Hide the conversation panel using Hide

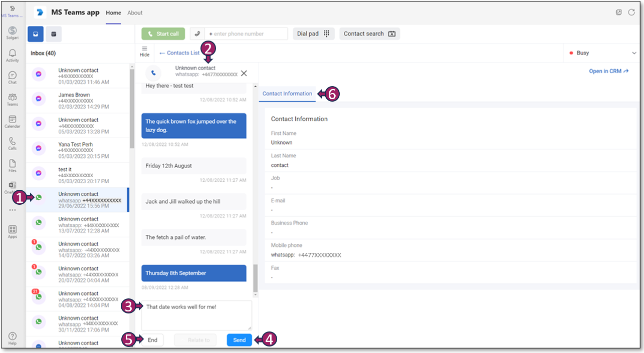(144, 52)
